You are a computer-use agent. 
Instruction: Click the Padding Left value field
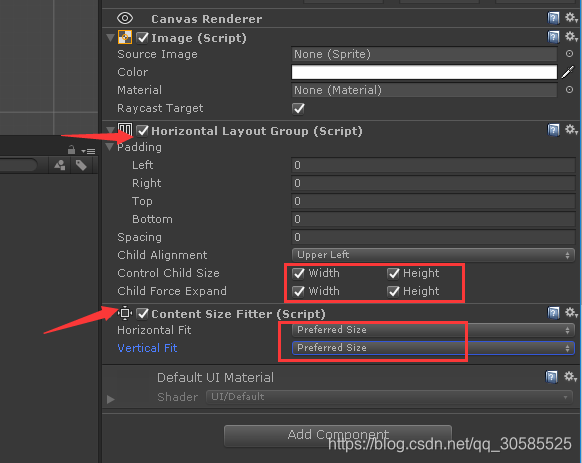433,165
